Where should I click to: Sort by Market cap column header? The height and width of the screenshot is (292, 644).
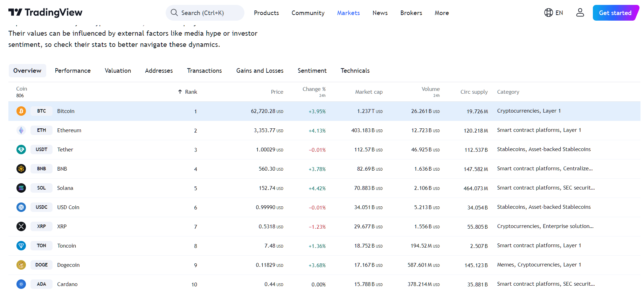point(369,92)
